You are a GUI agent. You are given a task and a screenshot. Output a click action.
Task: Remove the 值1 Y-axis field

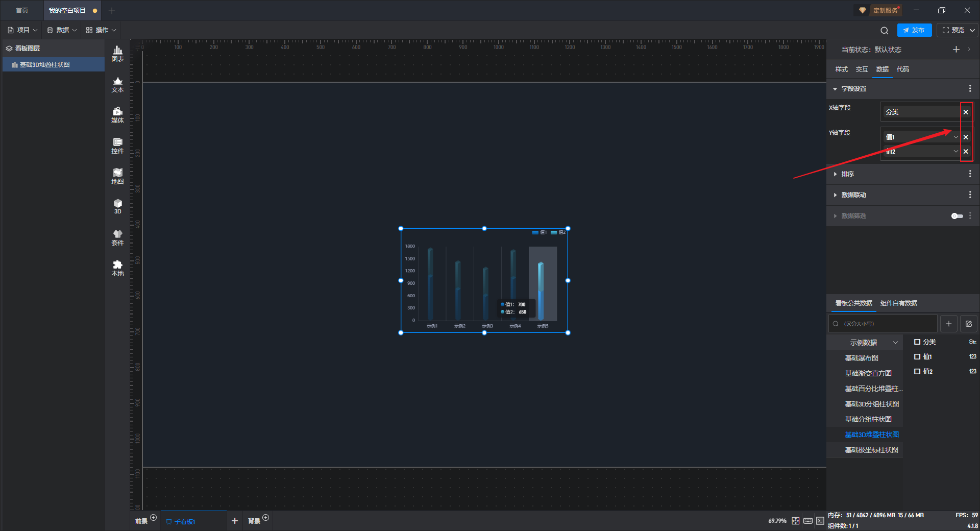pyautogui.click(x=966, y=137)
